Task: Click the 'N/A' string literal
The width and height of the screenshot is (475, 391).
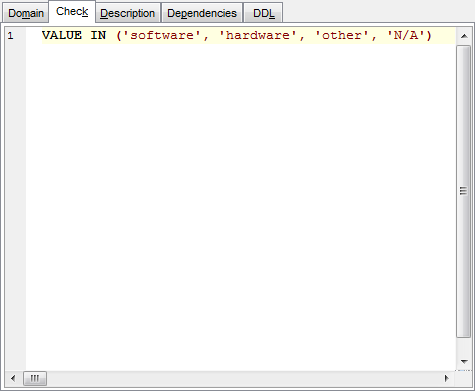Action: coord(406,35)
